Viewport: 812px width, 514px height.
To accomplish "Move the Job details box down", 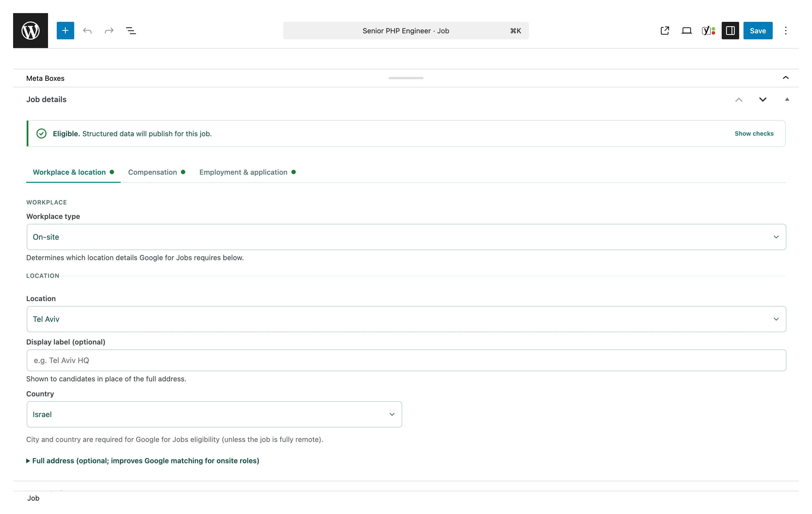I will coord(763,99).
